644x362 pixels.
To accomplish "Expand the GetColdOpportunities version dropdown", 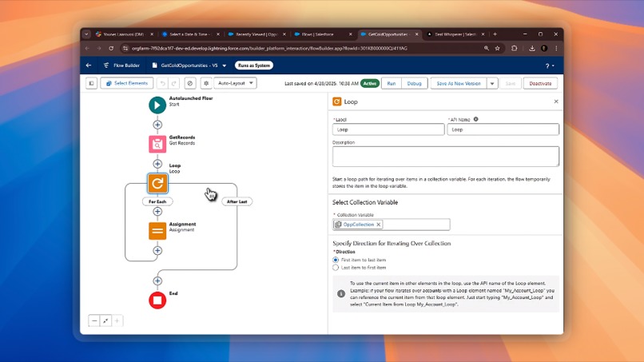I will tap(225, 66).
